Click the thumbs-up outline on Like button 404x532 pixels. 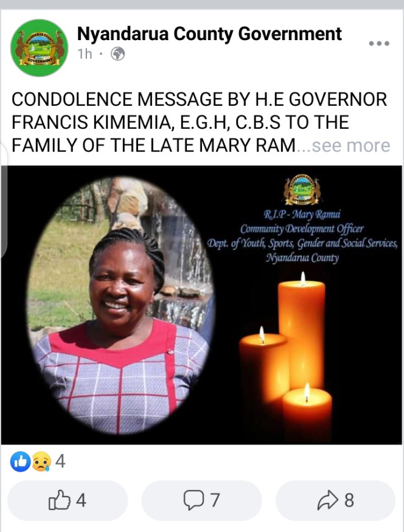click(60, 500)
